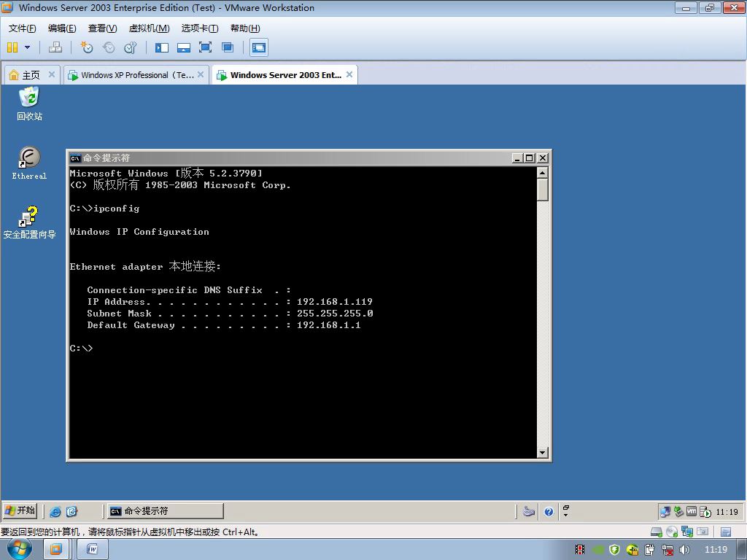Select the 安全配置向导 desktop shortcut
This screenshot has width=747, height=560.
pyautogui.click(x=29, y=222)
